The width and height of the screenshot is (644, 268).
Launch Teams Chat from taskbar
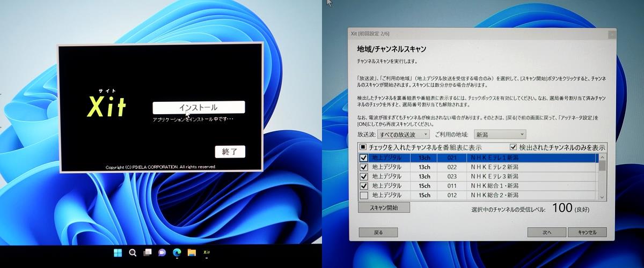pos(162,252)
